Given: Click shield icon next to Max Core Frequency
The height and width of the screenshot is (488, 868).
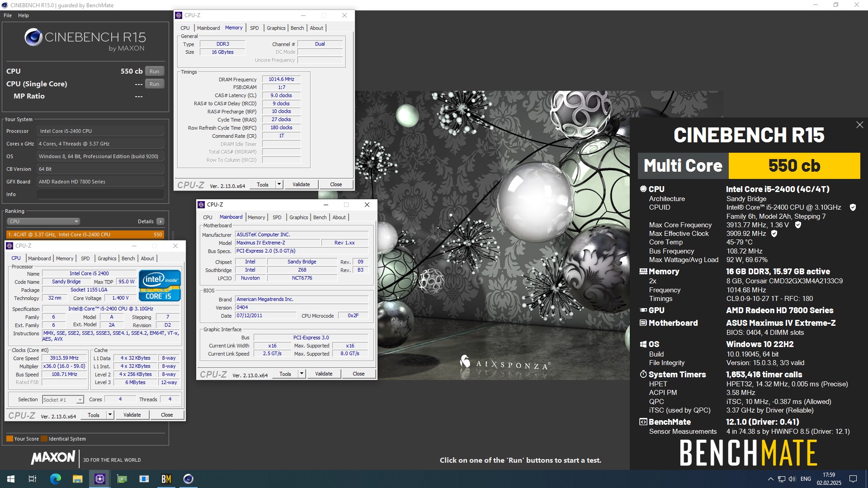Looking at the screenshot, I should pos(798,225).
